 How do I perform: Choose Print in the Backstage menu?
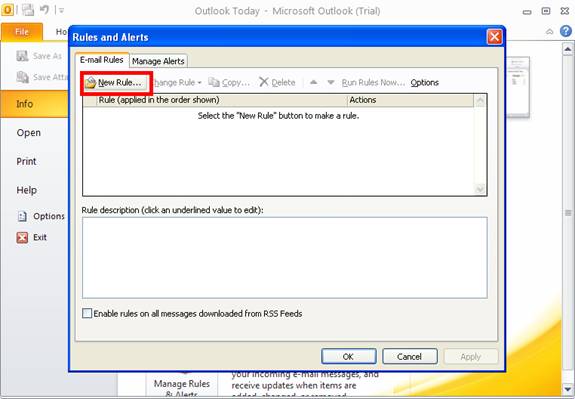pyautogui.click(x=26, y=161)
